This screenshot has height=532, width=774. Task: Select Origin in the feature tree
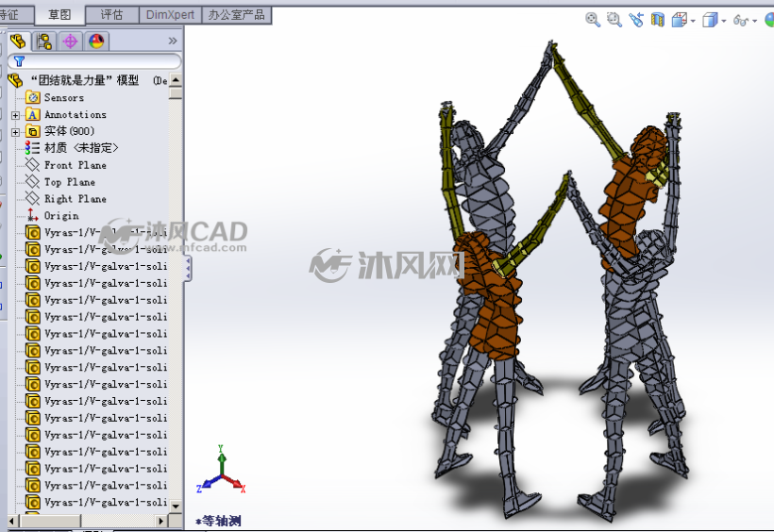click(61, 216)
